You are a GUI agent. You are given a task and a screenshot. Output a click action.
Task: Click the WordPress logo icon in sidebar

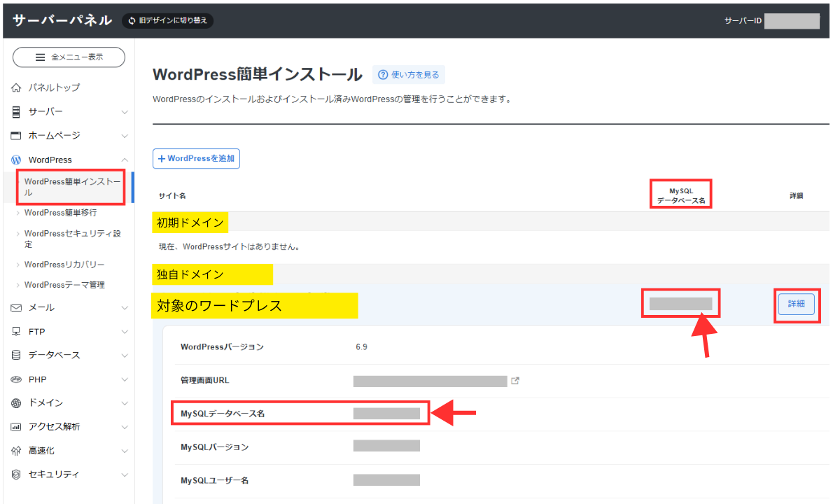click(x=17, y=160)
